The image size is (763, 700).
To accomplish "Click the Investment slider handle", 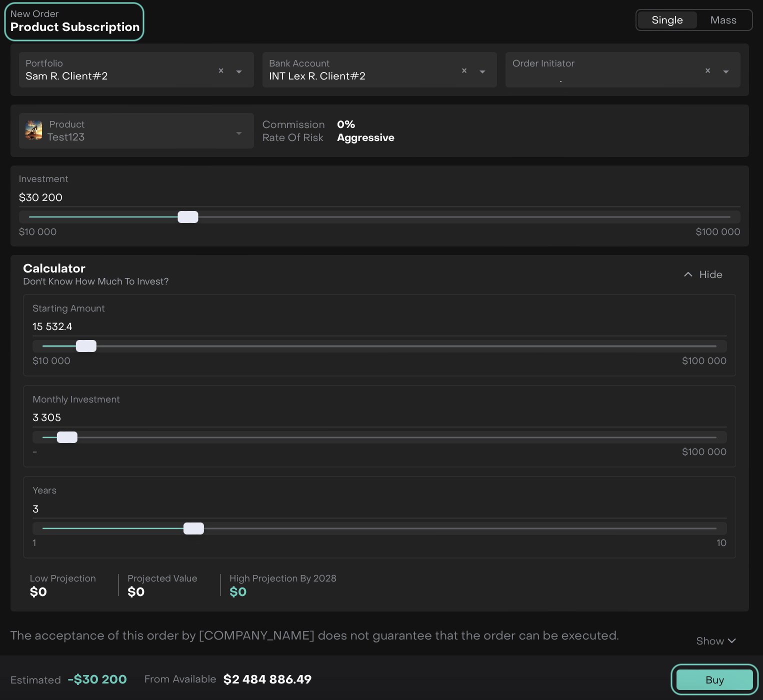I will 188,217.
